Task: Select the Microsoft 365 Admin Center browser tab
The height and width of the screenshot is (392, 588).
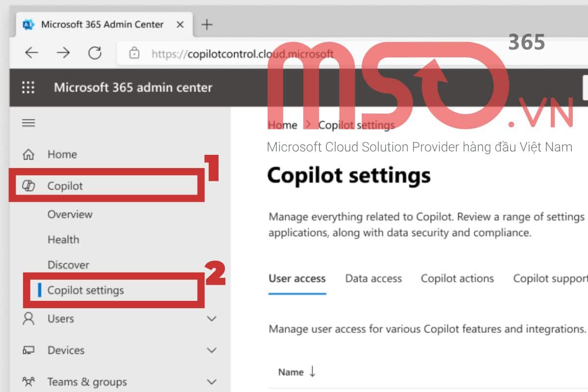Action: click(x=103, y=24)
